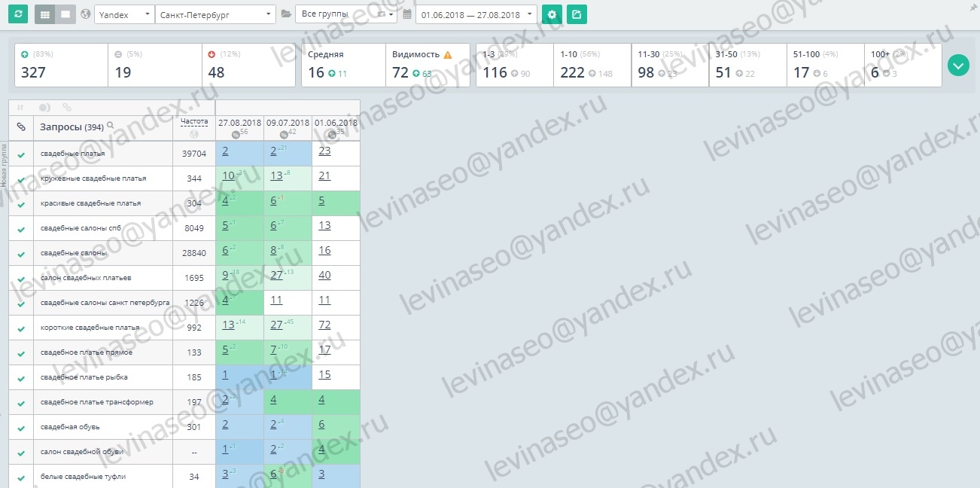The width and height of the screenshot is (980, 488).
Task: Click the Новая группа vertical label
Action: (x=4, y=166)
